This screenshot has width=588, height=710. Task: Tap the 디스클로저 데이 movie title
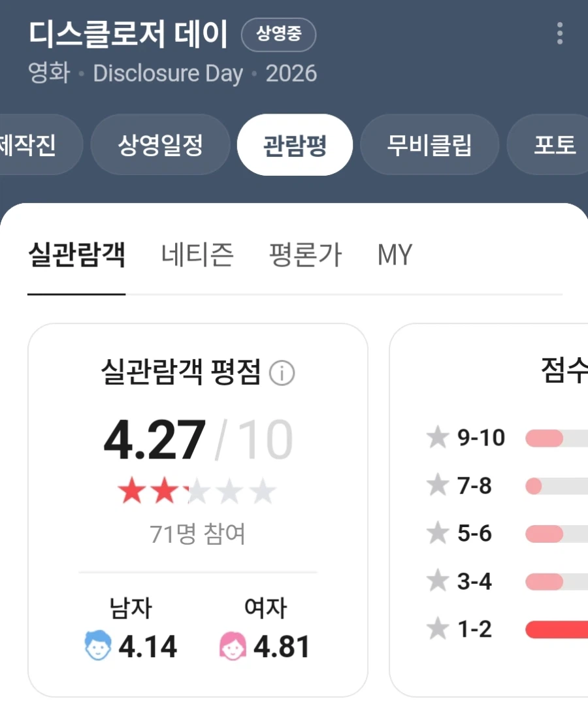128,35
